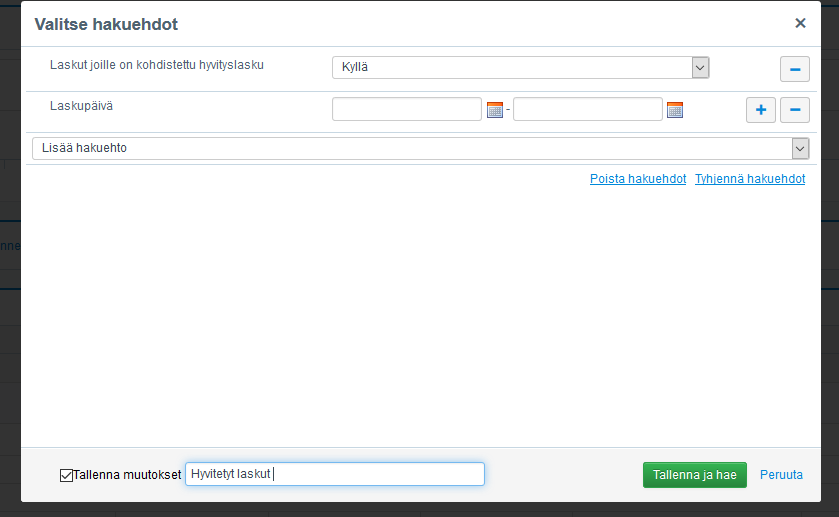Click the Hyvitetyt laskut name field
839x517 pixels.
click(335, 474)
